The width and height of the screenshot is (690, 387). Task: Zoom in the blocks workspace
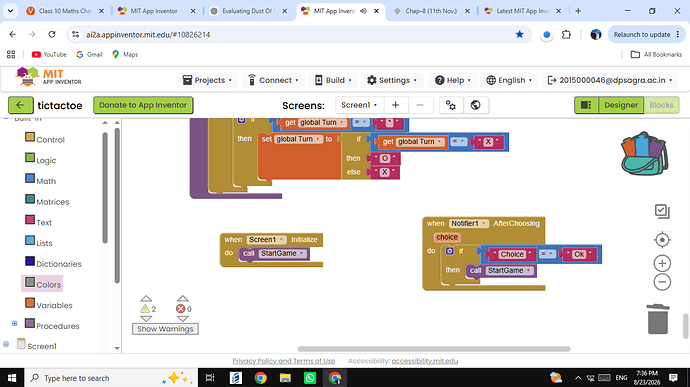[662, 263]
